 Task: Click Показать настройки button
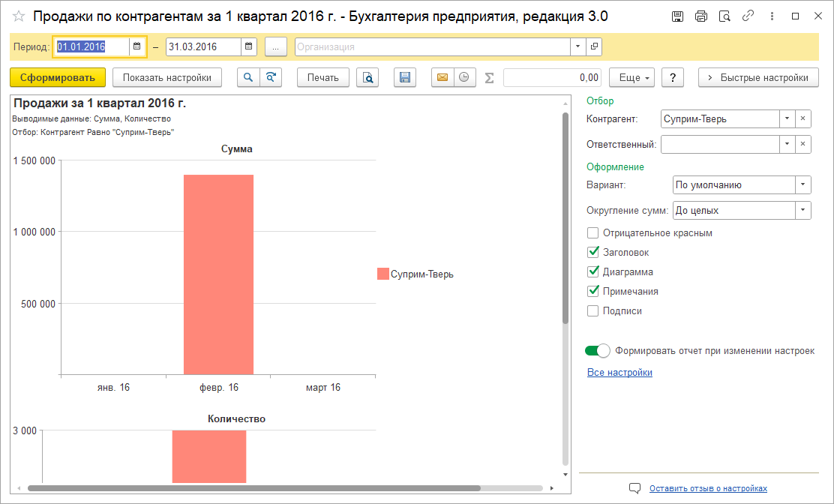click(x=167, y=77)
